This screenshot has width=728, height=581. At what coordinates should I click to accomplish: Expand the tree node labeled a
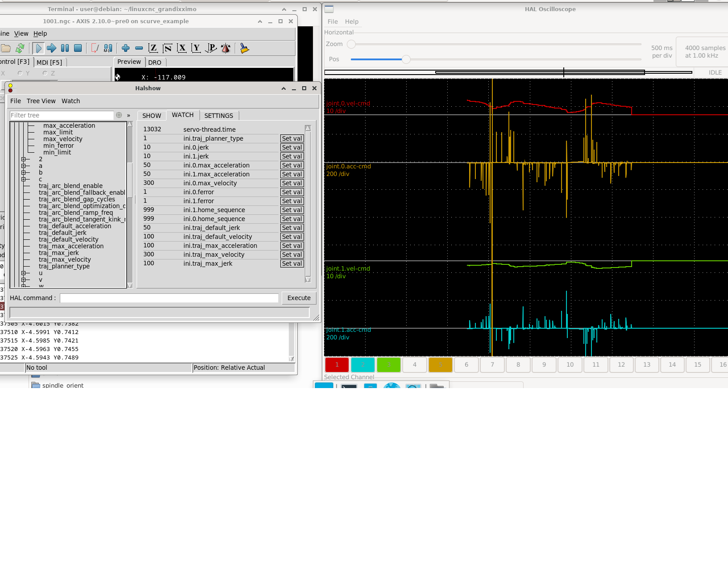[x=23, y=166]
